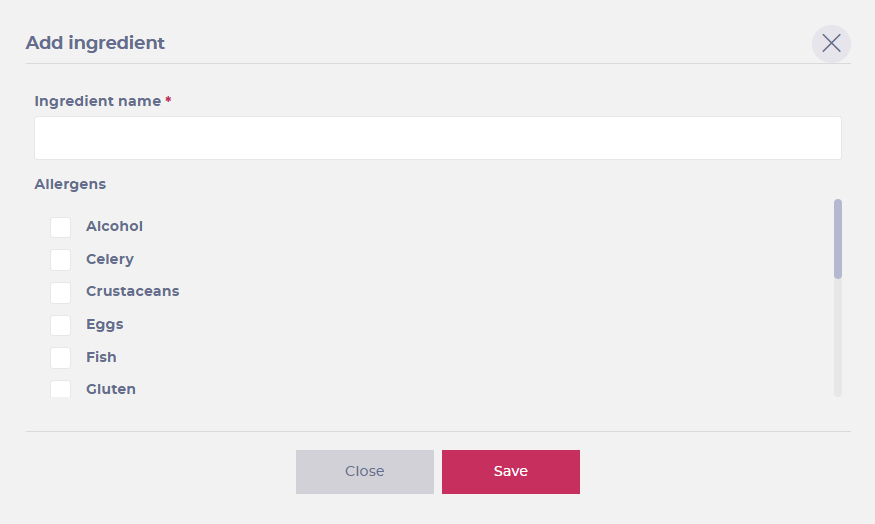Select the Fish allergen checkbox

[x=60, y=358]
